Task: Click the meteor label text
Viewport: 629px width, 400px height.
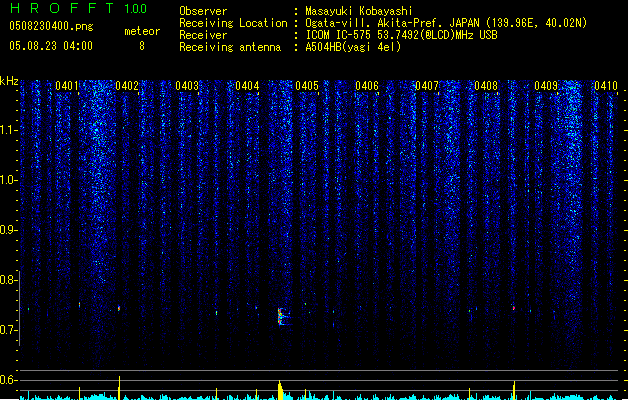Action: point(142,31)
